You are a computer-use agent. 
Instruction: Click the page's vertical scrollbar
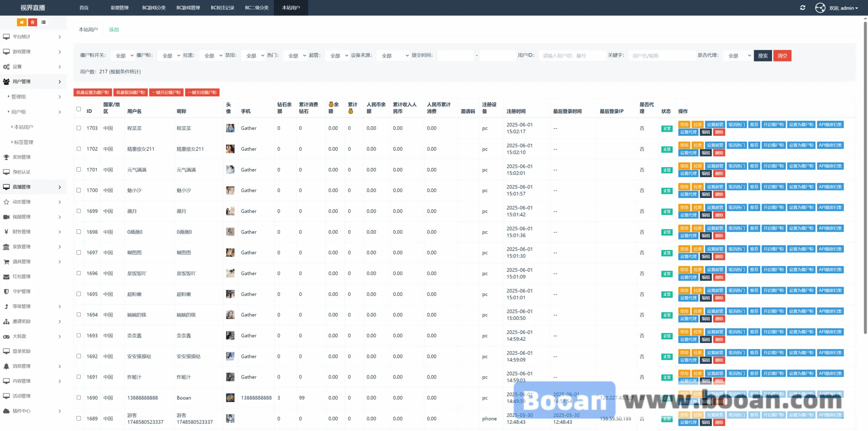click(x=865, y=177)
